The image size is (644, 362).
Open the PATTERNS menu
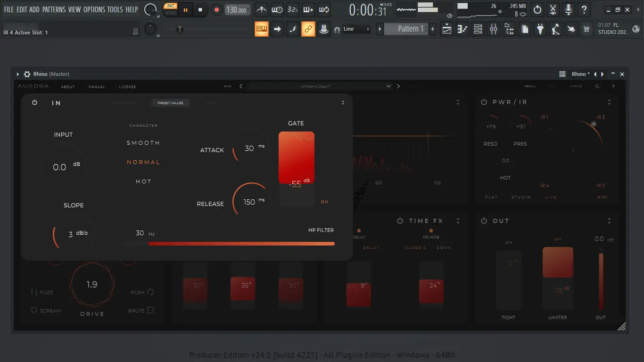coord(54,9)
